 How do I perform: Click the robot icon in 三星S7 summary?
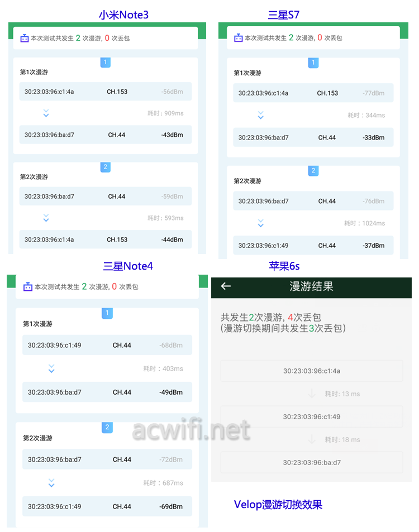click(239, 37)
